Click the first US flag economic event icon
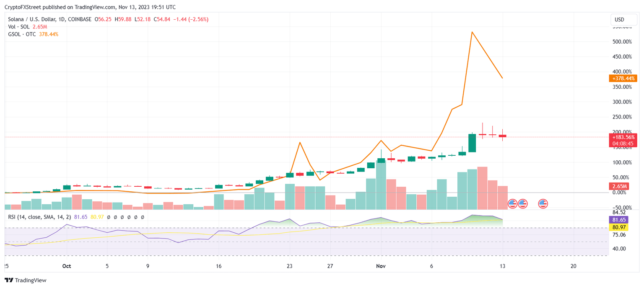Image resolution: width=644 pixels, height=288 pixels. click(x=513, y=204)
